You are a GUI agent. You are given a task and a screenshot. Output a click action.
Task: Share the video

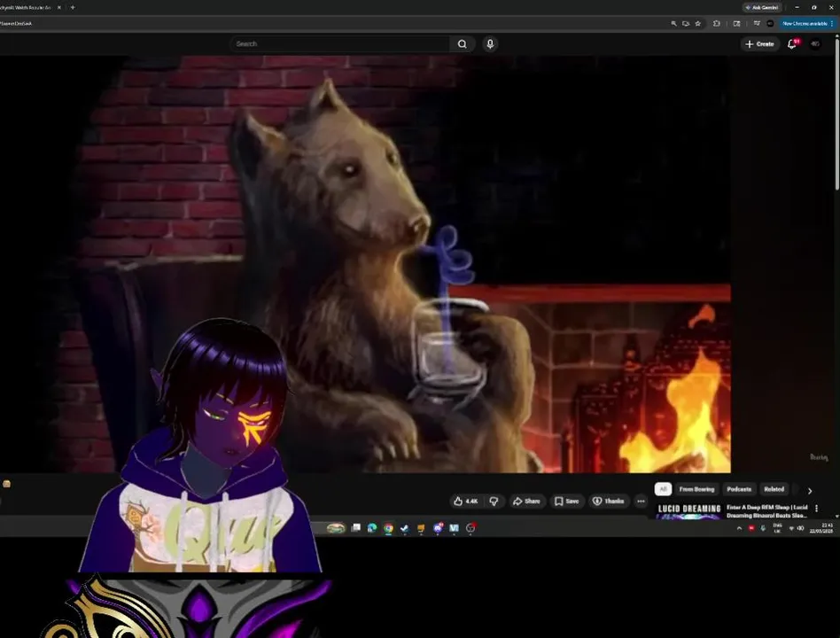[x=526, y=501]
